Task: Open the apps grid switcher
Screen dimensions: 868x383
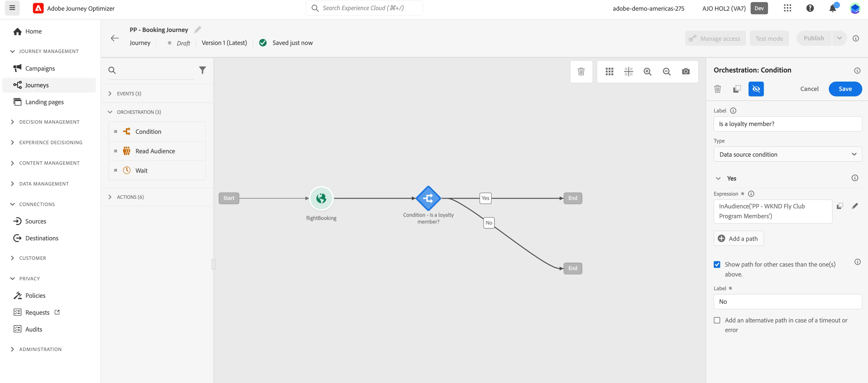Action: pyautogui.click(x=787, y=8)
